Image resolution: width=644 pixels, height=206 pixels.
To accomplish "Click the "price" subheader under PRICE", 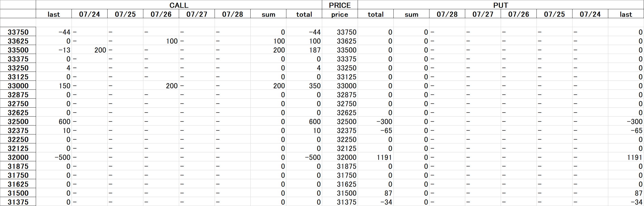I will (x=340, y=14).
